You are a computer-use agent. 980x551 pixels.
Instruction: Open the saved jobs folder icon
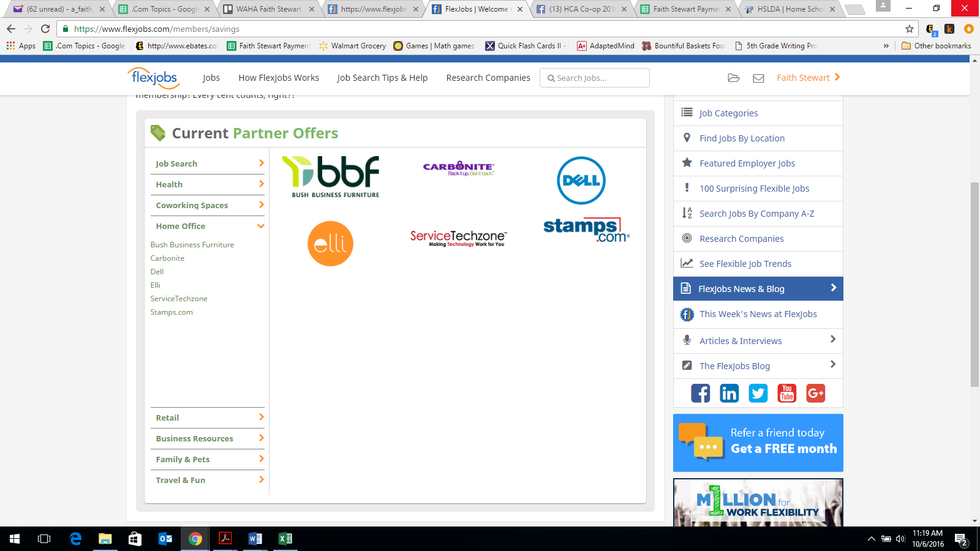pos(733,78)
